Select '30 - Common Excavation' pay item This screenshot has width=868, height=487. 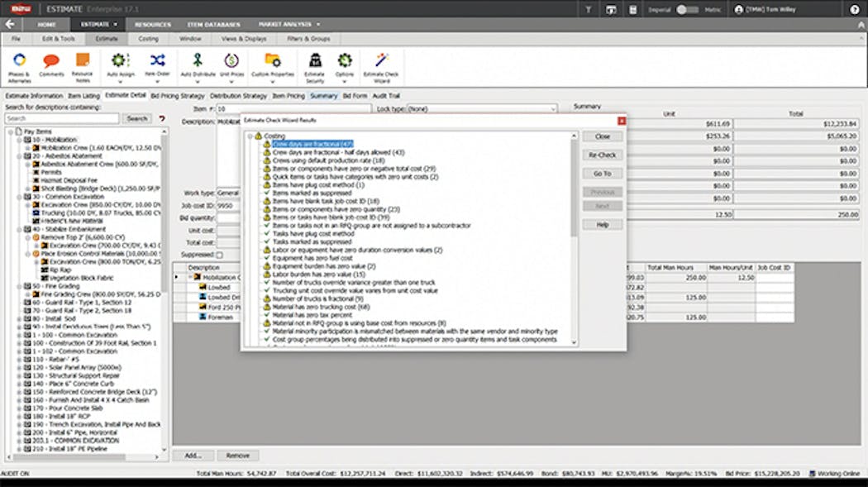click(68, 197)
